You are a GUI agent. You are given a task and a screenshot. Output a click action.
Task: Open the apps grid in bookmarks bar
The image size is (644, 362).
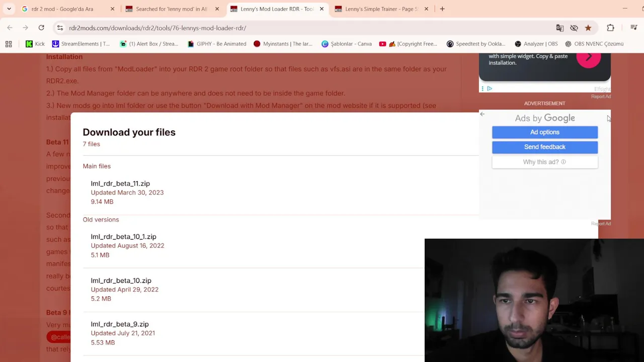point(9,44)
